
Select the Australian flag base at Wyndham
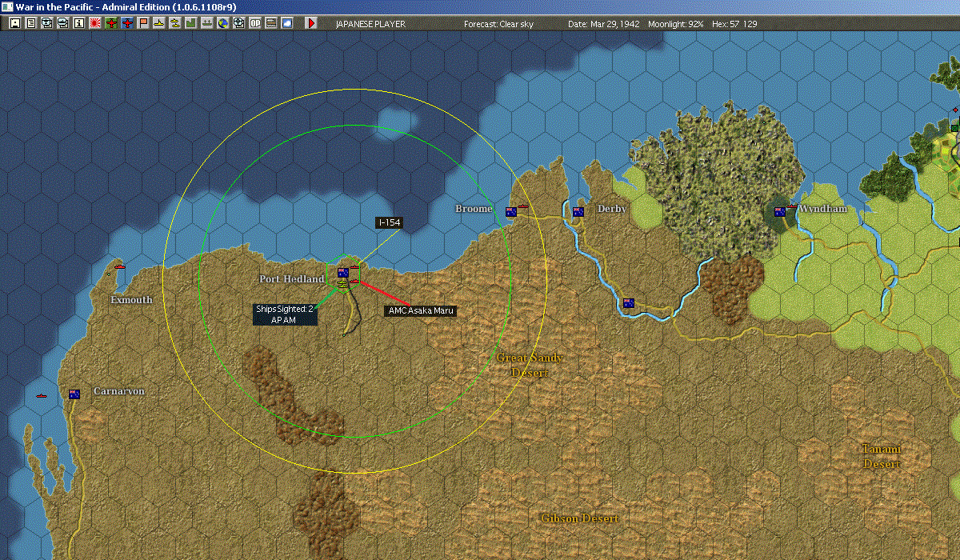pyautogui.click(x=780, y=212)
